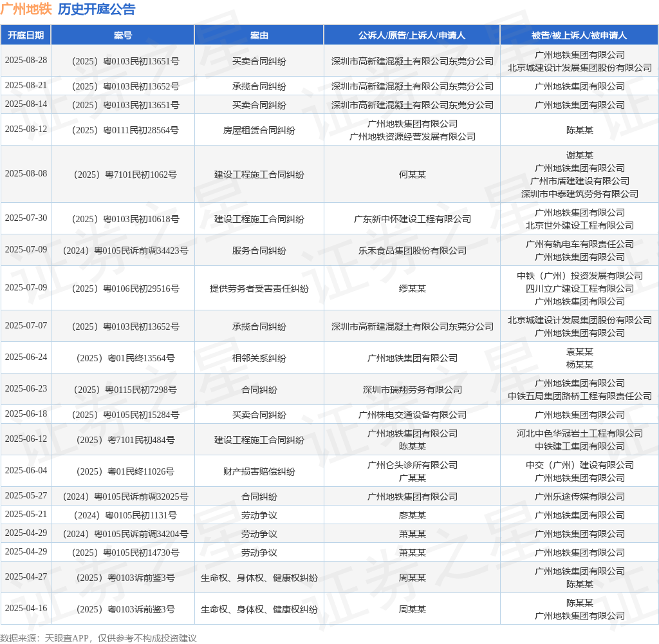This screenshot has width=659, height=644.
Task: Click defendant 河北中色华冠岩土工程有限公司
Action: [579, 433]
